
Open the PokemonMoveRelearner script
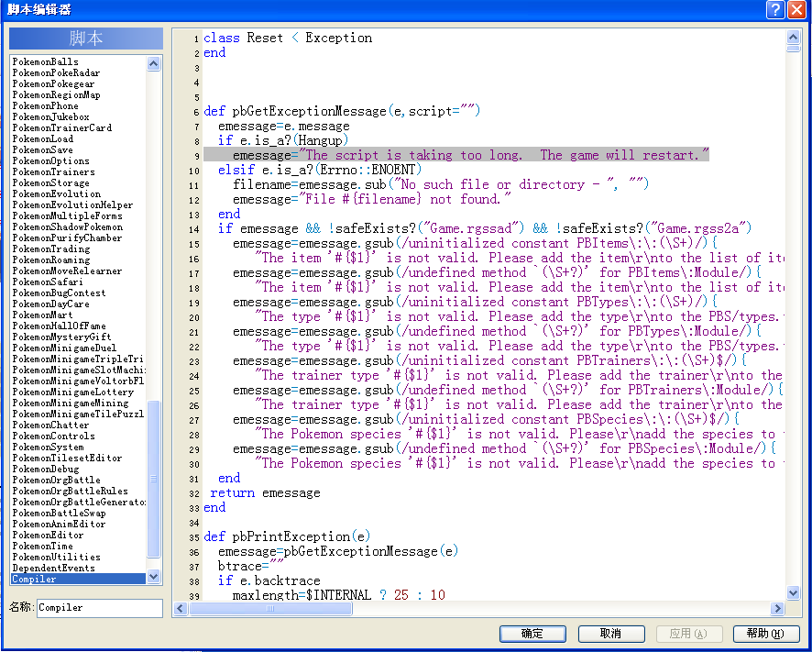[x=67, y=271]
